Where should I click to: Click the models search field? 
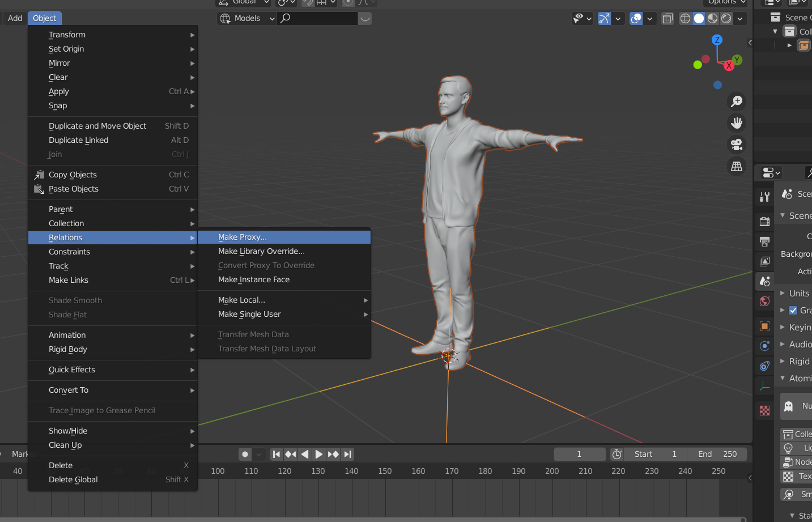tap(317, 18)
